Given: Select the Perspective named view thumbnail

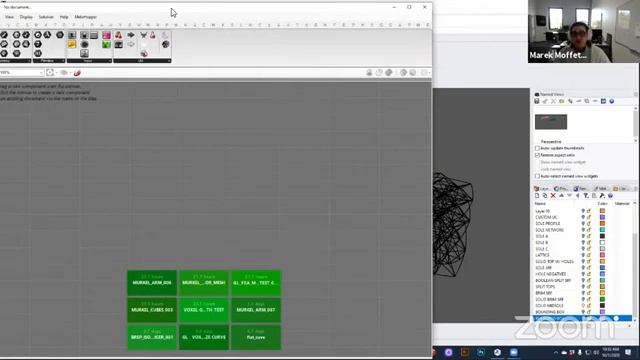Looking at the screenshot, I should coord(551,122).
